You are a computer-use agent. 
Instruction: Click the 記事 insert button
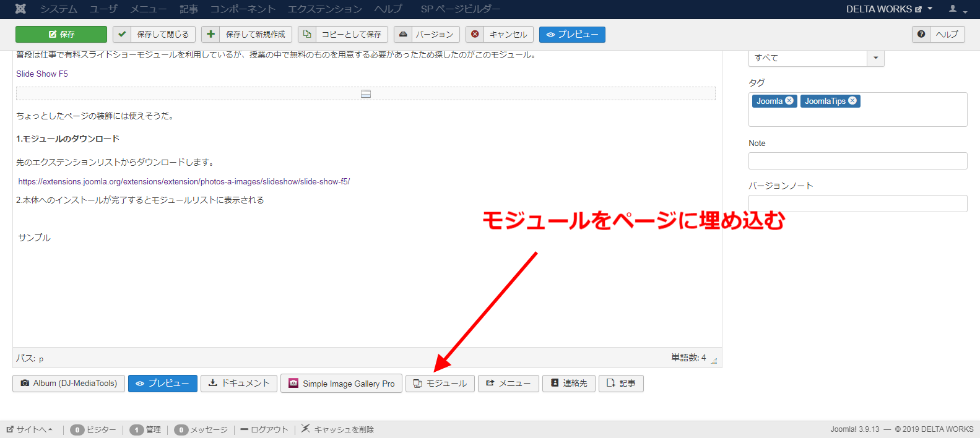621,384
